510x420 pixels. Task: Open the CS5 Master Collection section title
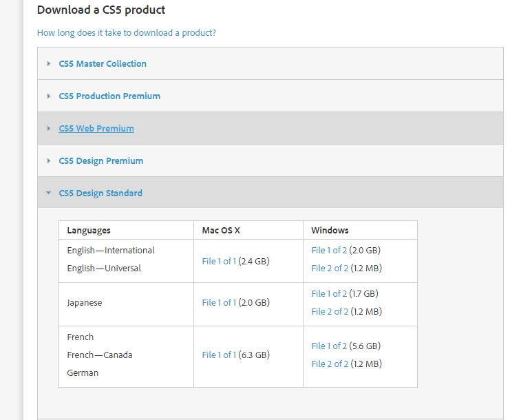click(103, 64)
